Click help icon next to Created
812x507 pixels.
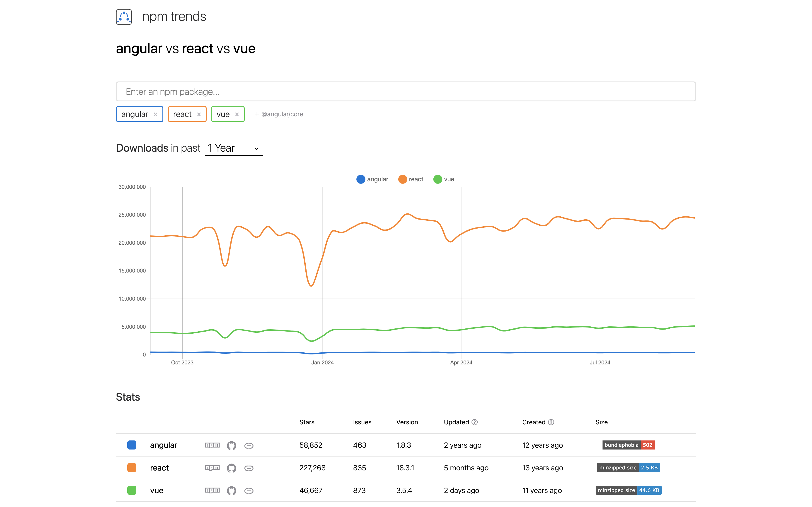pos(551,422)
